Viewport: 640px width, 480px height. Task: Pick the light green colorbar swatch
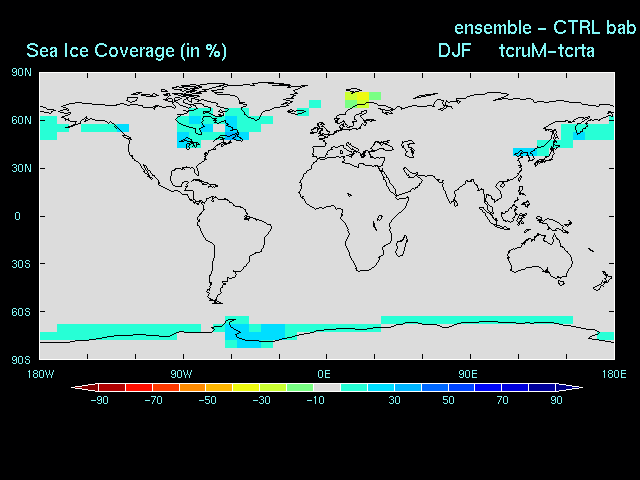(300, 387)
